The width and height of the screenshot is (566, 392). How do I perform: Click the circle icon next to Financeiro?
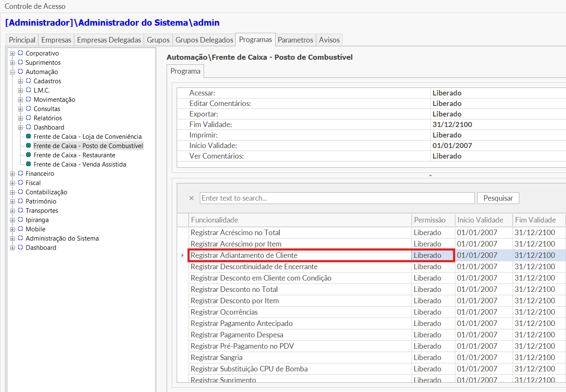(x=20, y=173)
